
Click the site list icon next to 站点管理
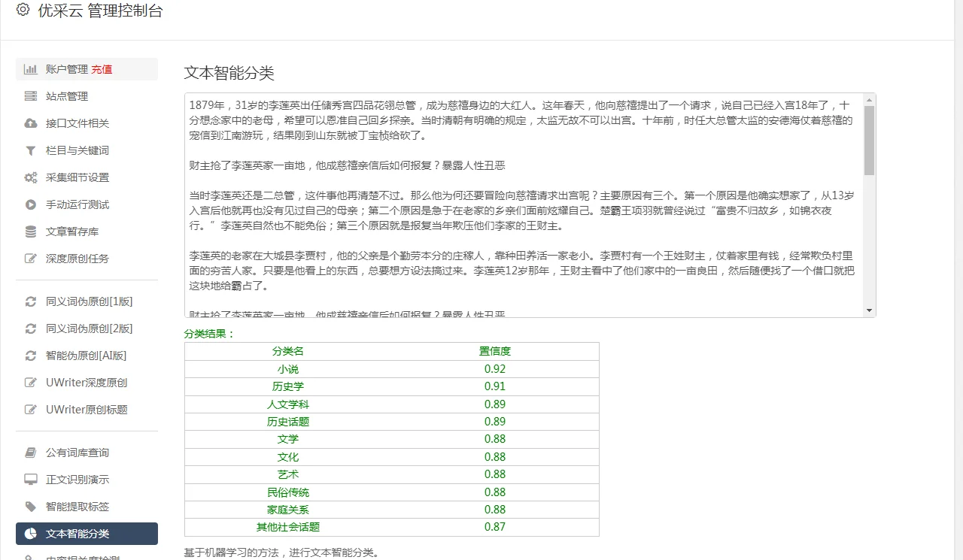click(x=29, y=96)
